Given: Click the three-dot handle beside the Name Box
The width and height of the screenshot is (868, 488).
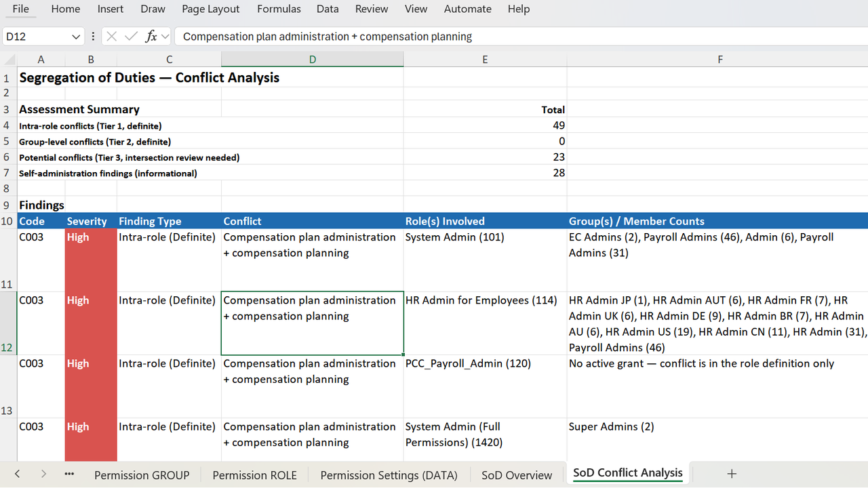Looking at the screenshot, I should coord(93,37).
